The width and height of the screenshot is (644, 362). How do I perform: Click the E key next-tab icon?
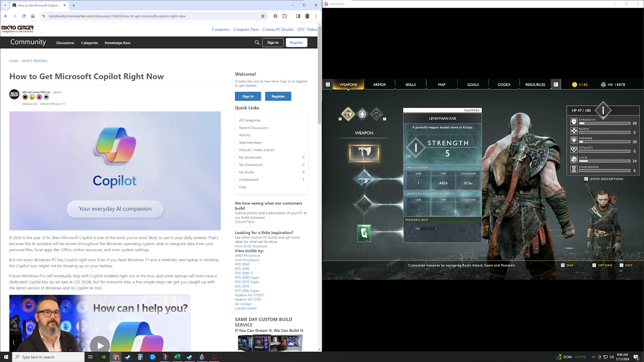coord(556,84)
